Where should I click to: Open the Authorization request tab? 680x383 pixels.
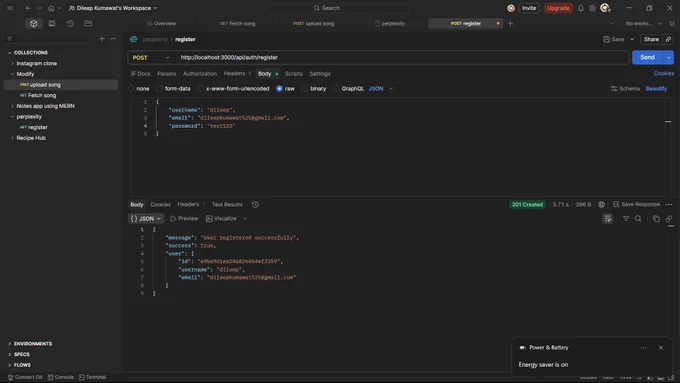[199, 74]
